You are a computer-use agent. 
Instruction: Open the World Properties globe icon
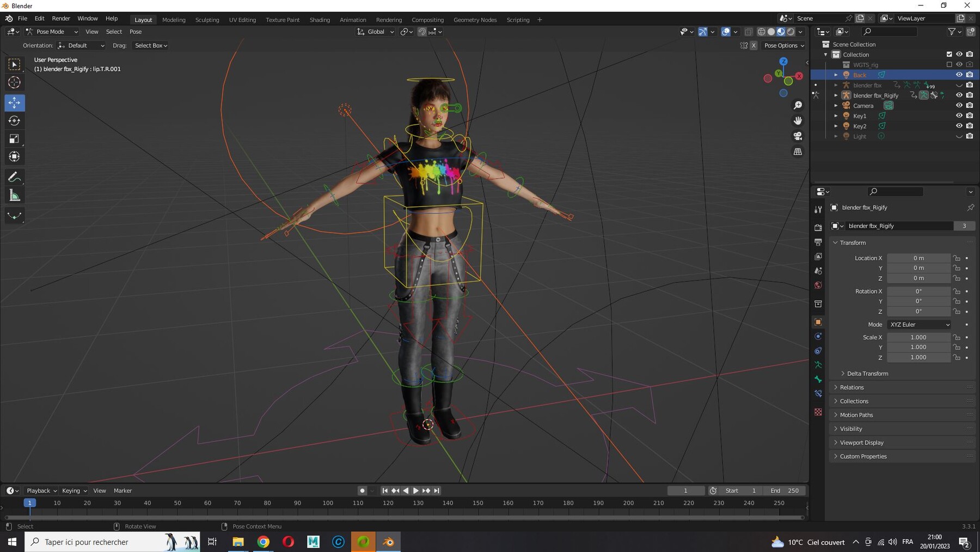pyautogui.click(x=818, y=285)
